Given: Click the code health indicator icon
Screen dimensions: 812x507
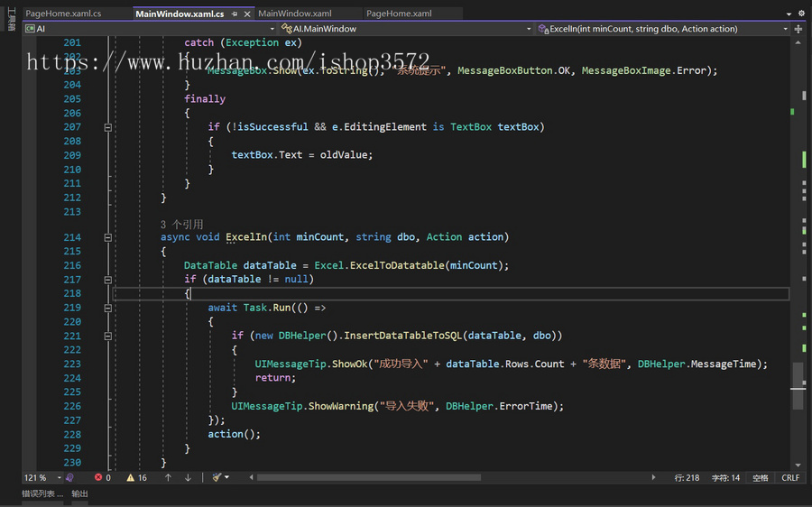Looking at the screenshot, I should [69, 477].
